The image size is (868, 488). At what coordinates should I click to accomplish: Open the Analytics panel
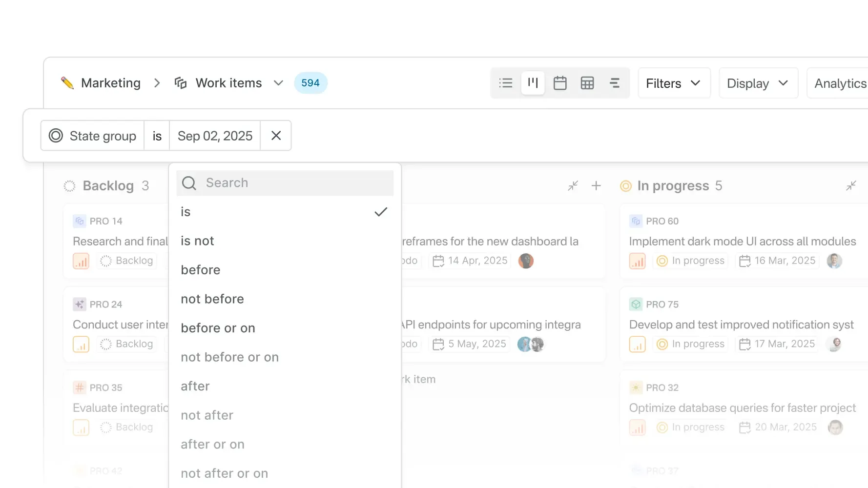pyautogui.click(x=839, y=83)
